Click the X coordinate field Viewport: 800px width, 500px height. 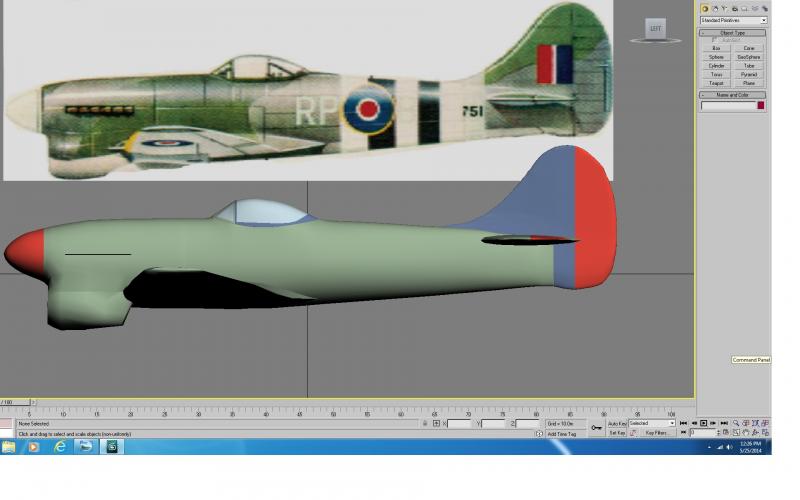(459, 423)
